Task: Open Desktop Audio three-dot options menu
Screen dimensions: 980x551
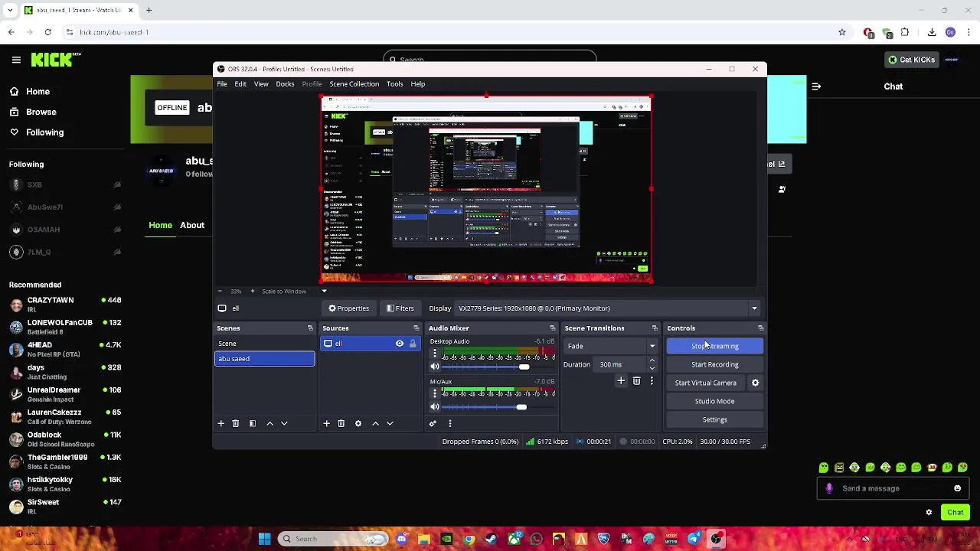Action: [435, 354]
